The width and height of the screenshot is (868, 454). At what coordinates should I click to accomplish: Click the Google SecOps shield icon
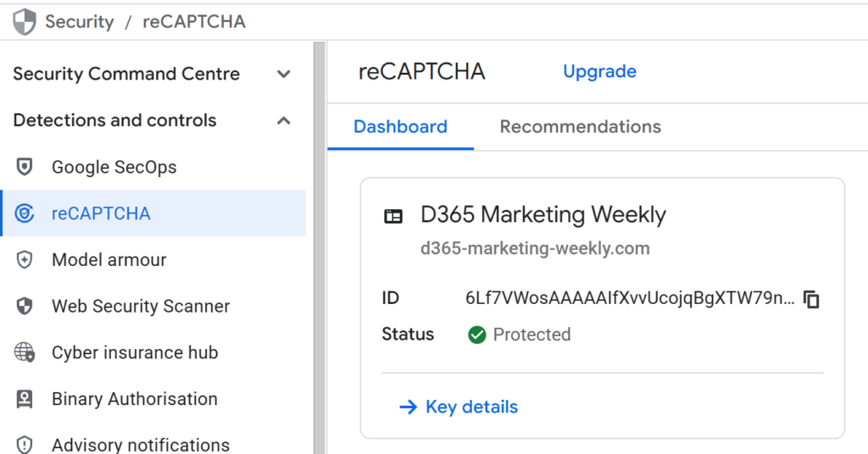click(x=25, y=167)
